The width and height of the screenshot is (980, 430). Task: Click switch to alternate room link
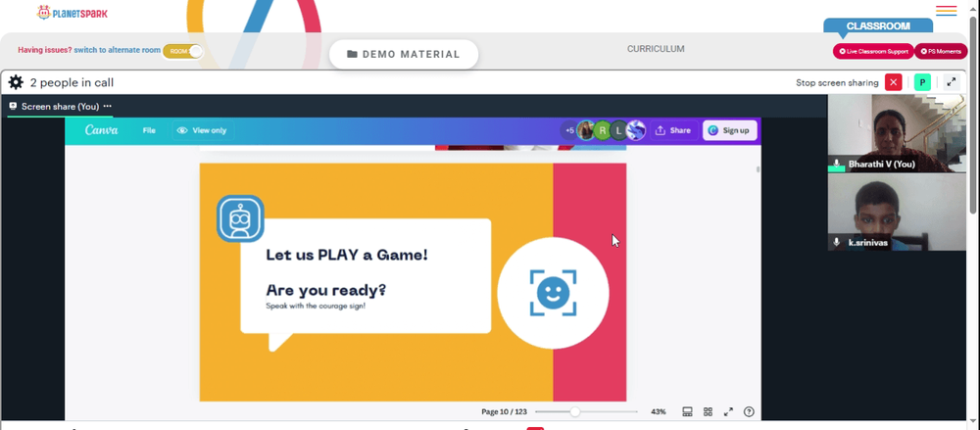pyautogui.click(x=118, y=50)
